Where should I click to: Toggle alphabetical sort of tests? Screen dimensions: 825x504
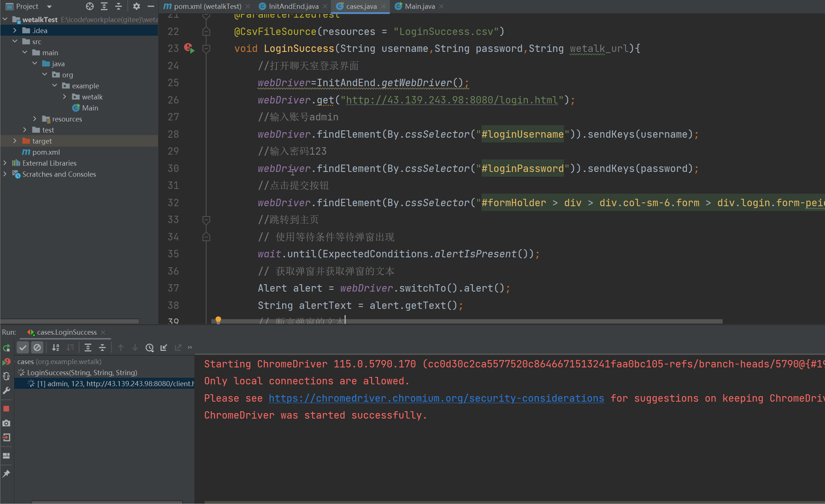tap(56, 348)
